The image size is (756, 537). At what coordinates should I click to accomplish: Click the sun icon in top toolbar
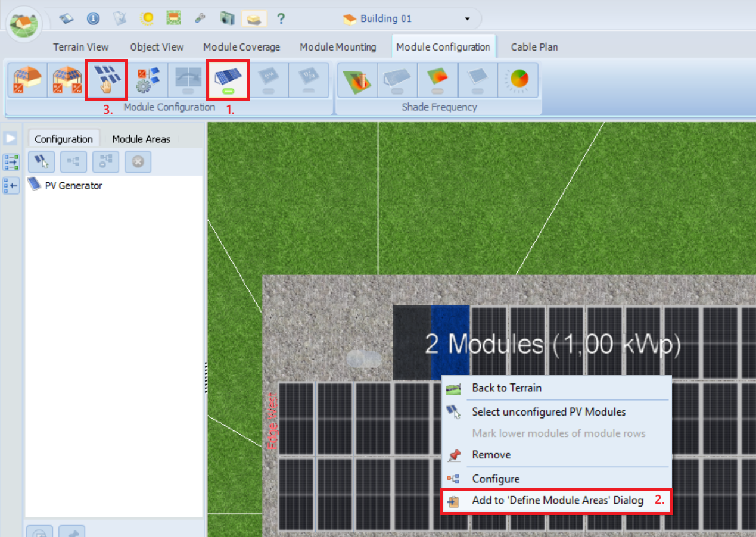coord(147,18)
